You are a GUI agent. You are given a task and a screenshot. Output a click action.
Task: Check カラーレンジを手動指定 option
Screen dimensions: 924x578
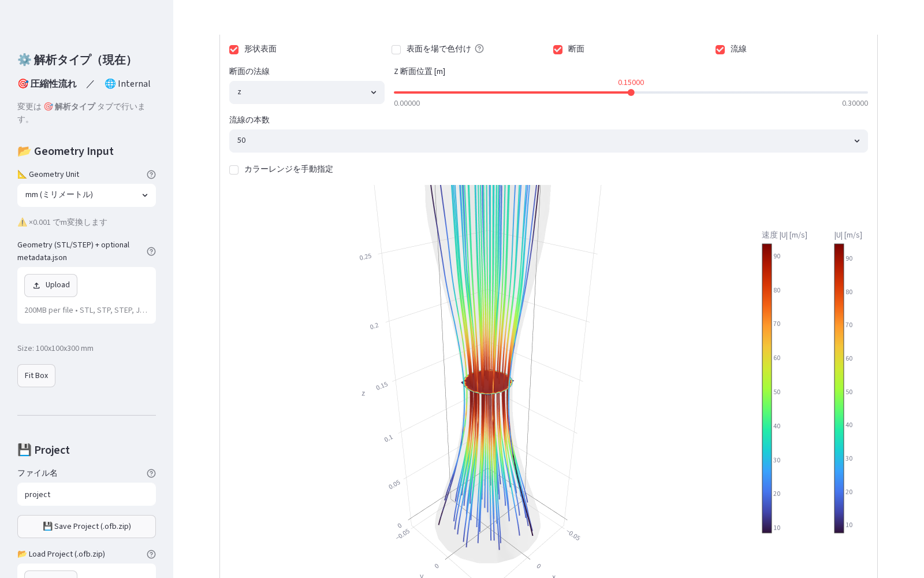click(x=234, y=170)
